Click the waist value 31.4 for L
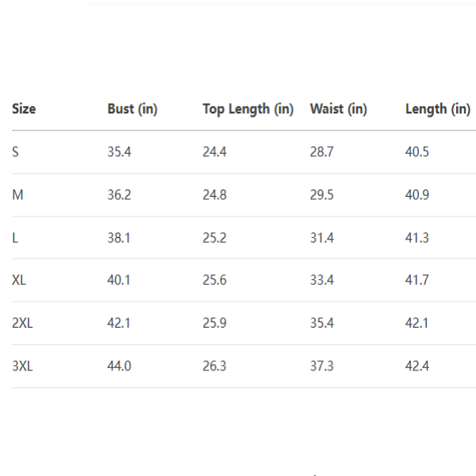Viewport: 476px width, 476px height. coord(321,237)
